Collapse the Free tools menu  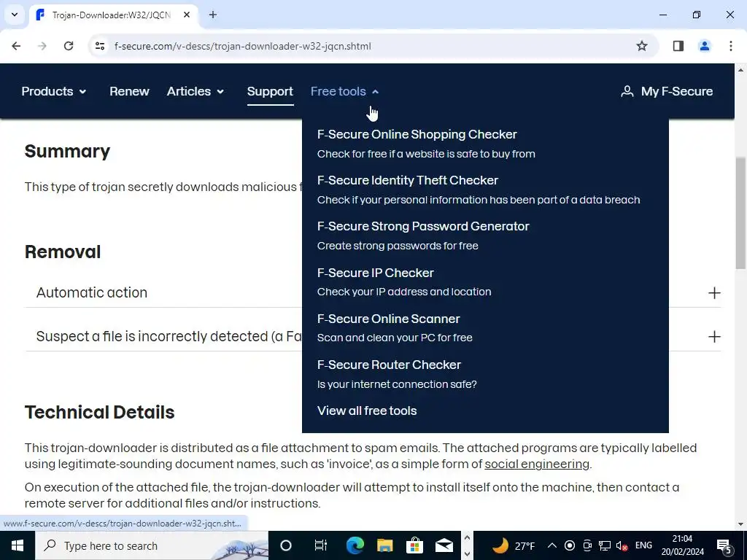(x=344, y=91)
